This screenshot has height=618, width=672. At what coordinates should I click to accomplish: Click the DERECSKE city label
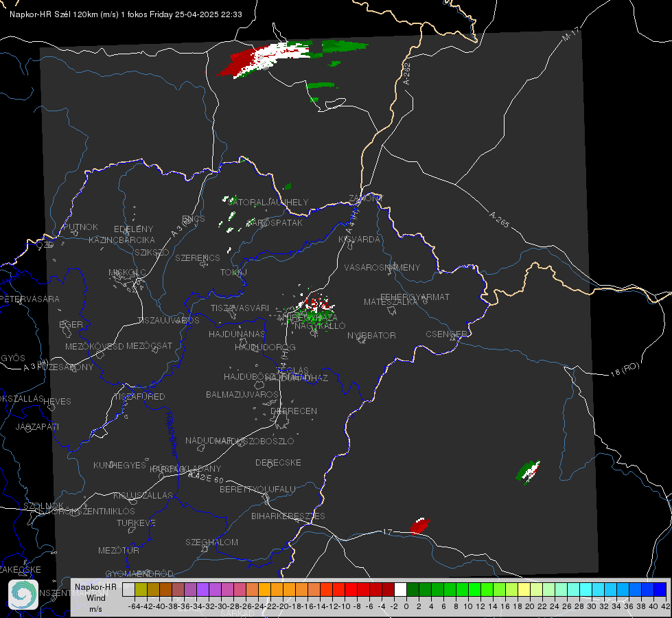278,463
